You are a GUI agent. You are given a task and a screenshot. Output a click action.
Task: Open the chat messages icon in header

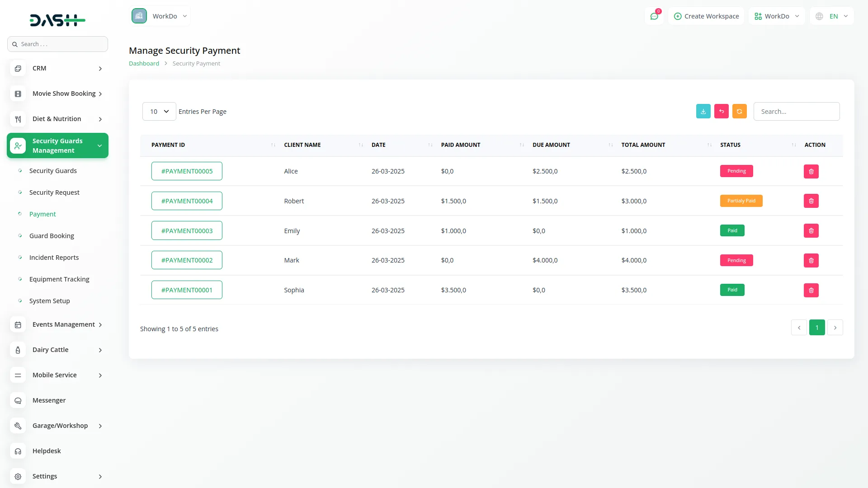(x=654, y=16)
